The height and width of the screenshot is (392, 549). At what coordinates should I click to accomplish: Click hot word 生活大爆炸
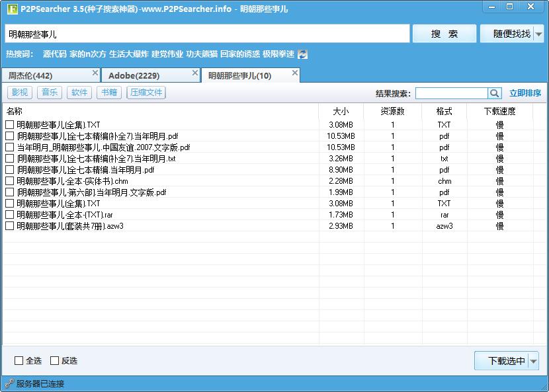click(x=129, y=54)
